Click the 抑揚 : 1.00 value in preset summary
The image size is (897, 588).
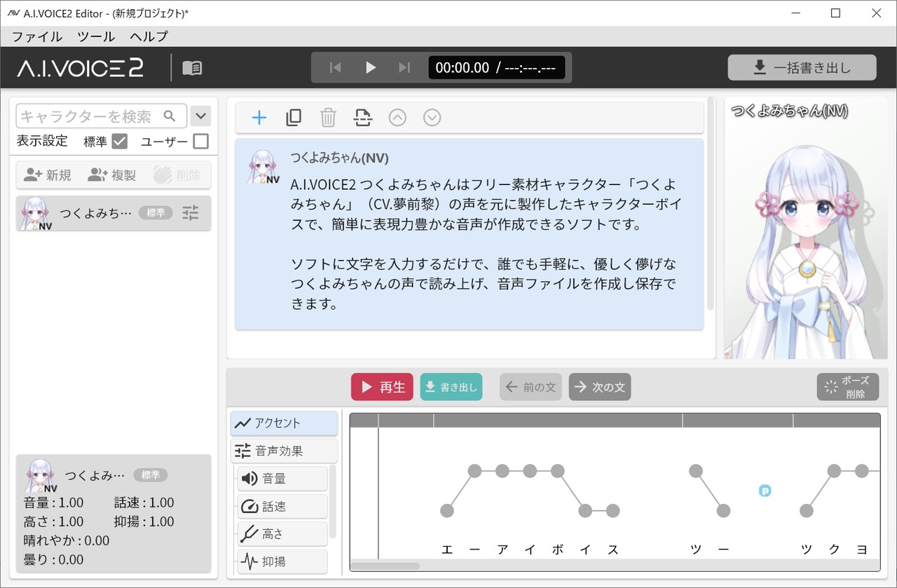pyautogui.click(x=144, y=521)
